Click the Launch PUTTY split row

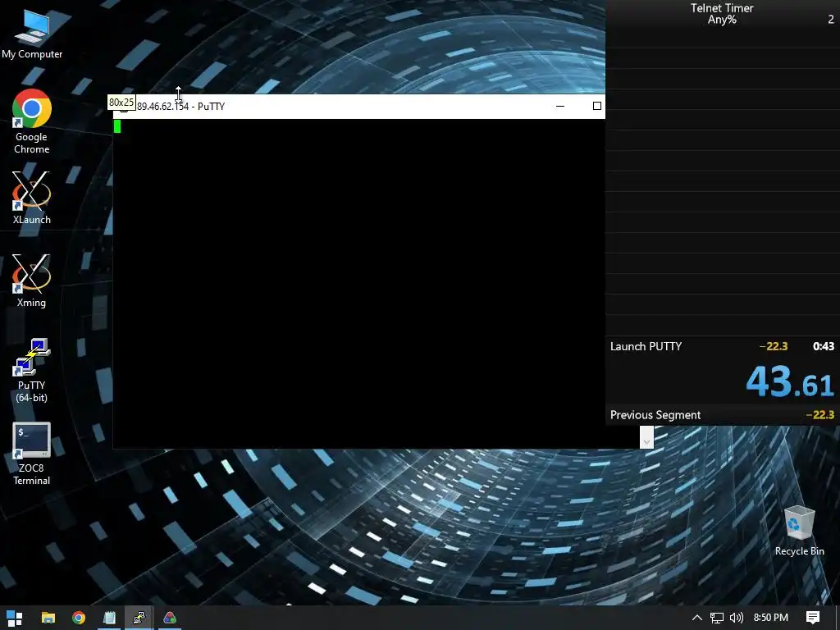722,346
